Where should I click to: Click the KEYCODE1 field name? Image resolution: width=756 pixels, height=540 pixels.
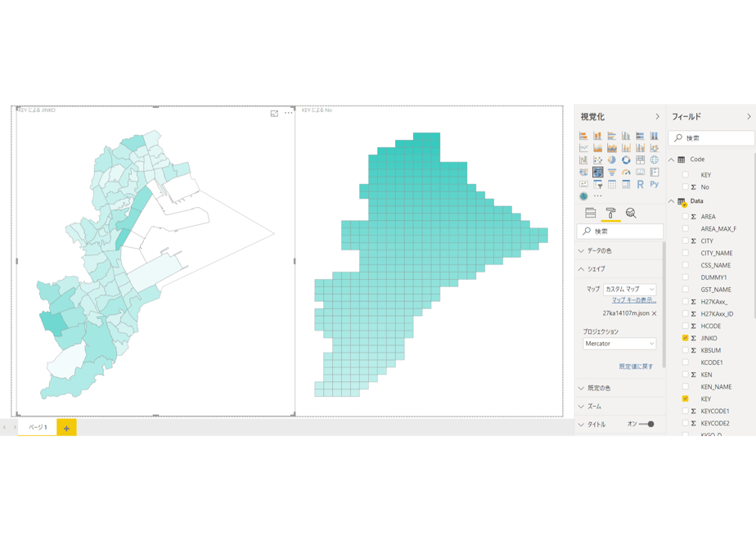pos(715,412)
